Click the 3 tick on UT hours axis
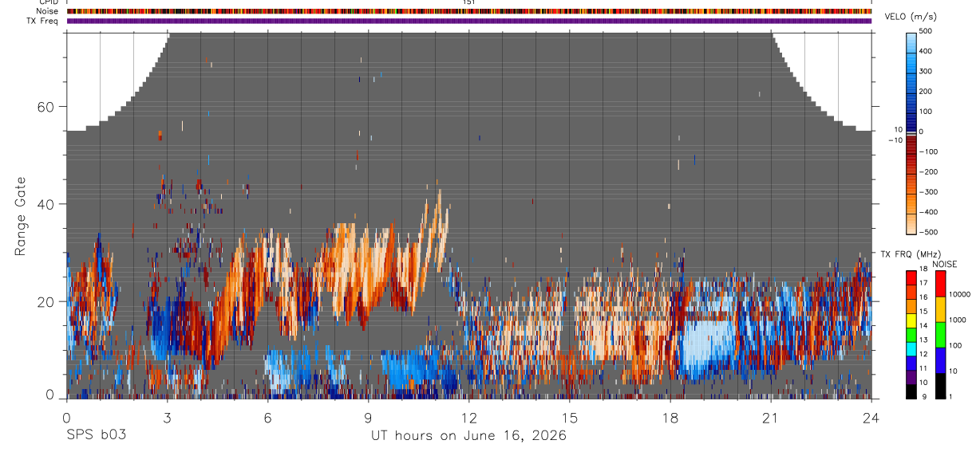 point(167,418)
